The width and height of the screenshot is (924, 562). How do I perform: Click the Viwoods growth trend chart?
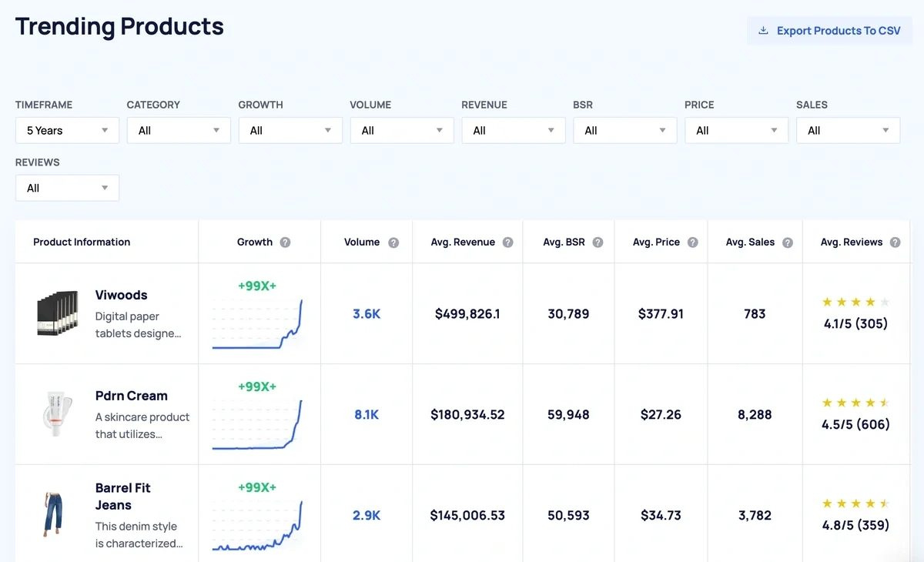click(257, 324)
